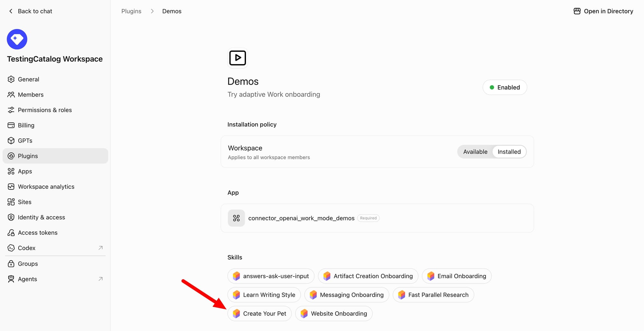Screen dimensions: 644x331
Task: Click the external link arrow beside Agents
Action: 100,279
